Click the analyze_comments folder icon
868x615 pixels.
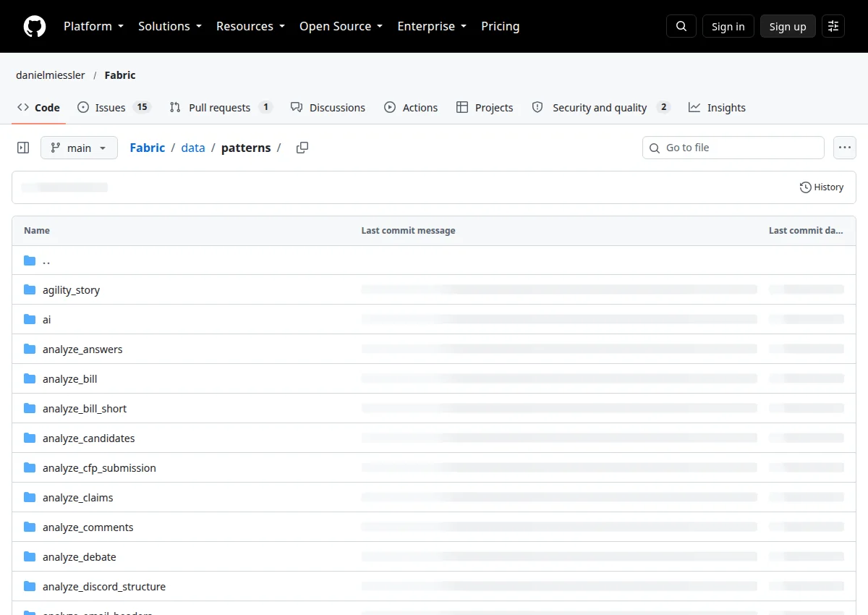tap(30, 527)
